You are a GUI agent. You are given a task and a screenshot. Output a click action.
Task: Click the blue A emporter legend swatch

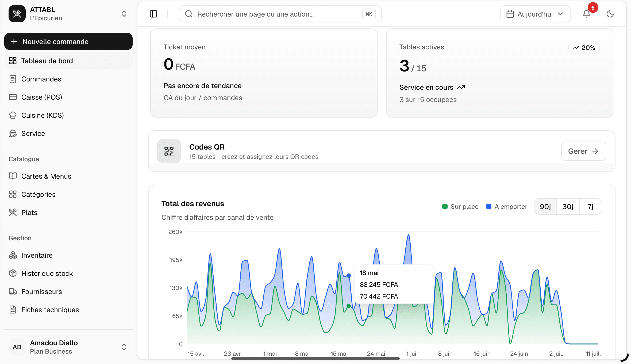pyautogui.click(x=489, y=206)
